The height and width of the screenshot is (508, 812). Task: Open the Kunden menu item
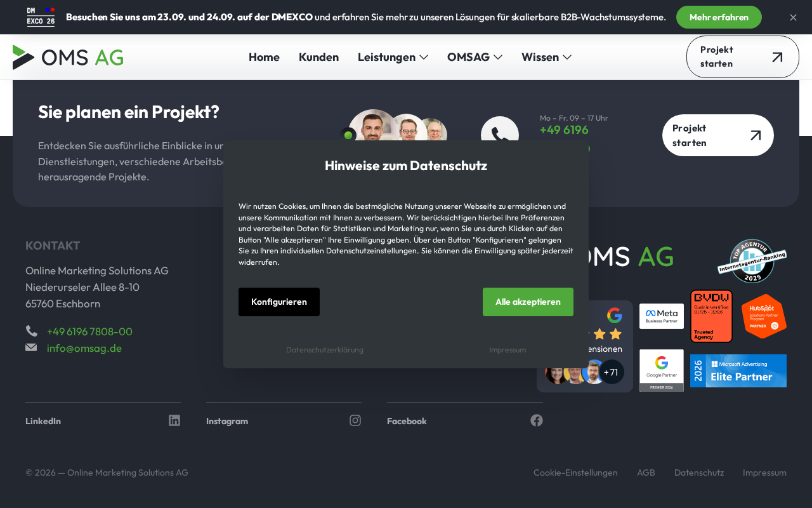click(318, 57)
